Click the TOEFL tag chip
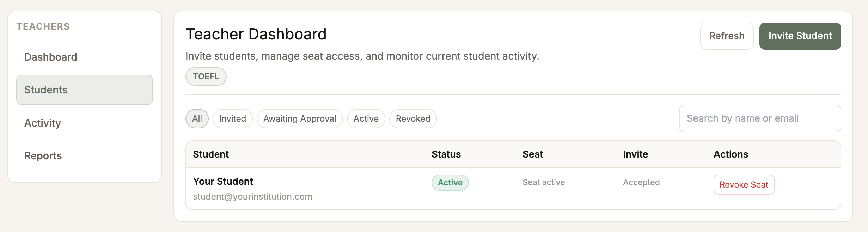Screen dimensions: 868x232 206,77
